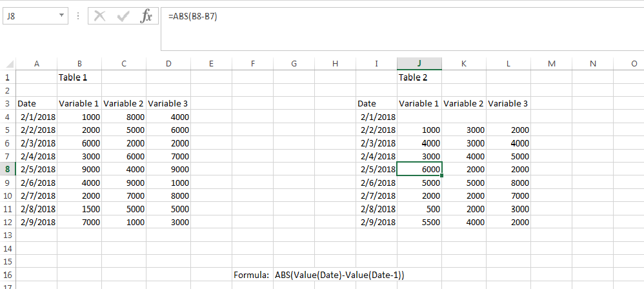This screenshot has width=644, height=289.
Task: Select column I header
Action: pyautogui.click(x=376, y=64)
